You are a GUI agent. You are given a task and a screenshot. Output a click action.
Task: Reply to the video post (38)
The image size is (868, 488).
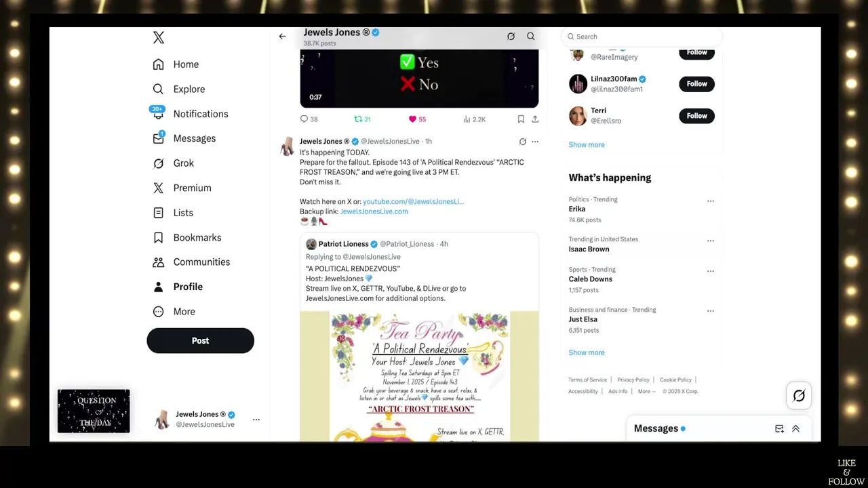pyautogui.click(x=309, y=119)
